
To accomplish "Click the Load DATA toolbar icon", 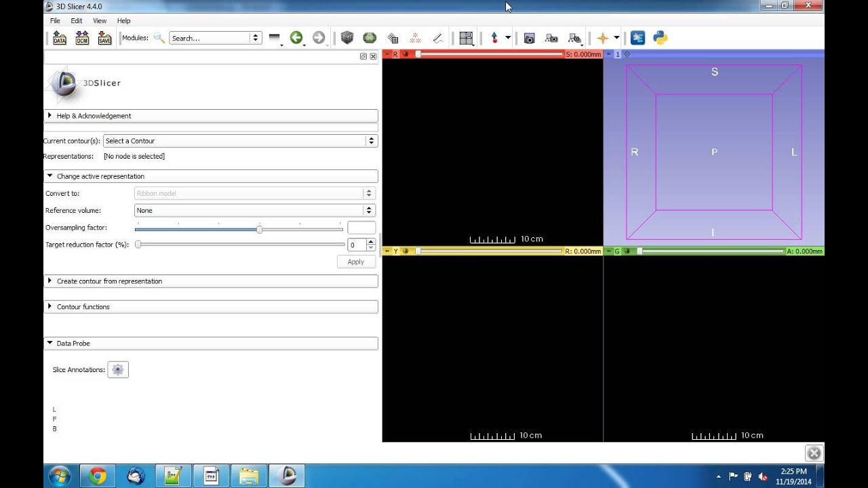I will [60, 38].
